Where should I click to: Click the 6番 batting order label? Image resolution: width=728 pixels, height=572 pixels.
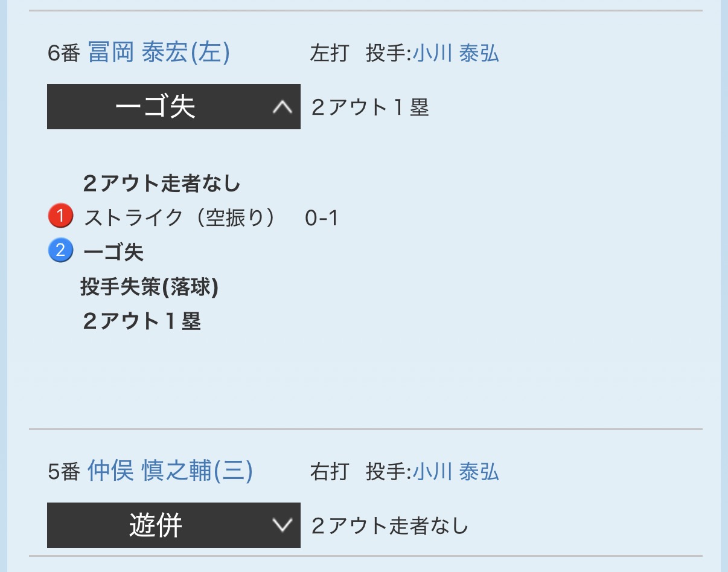(63, 54)
